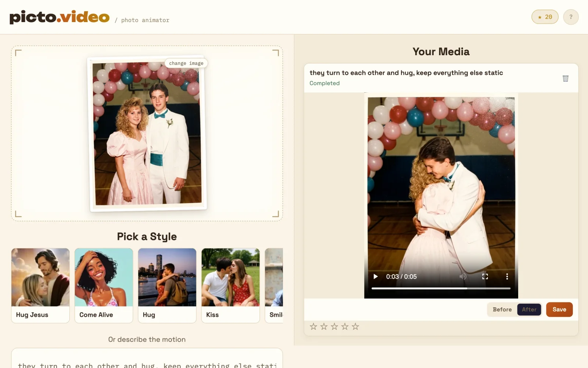Click the Completed status text
This screenshot has width=588, height=368.
pos(325,83)
